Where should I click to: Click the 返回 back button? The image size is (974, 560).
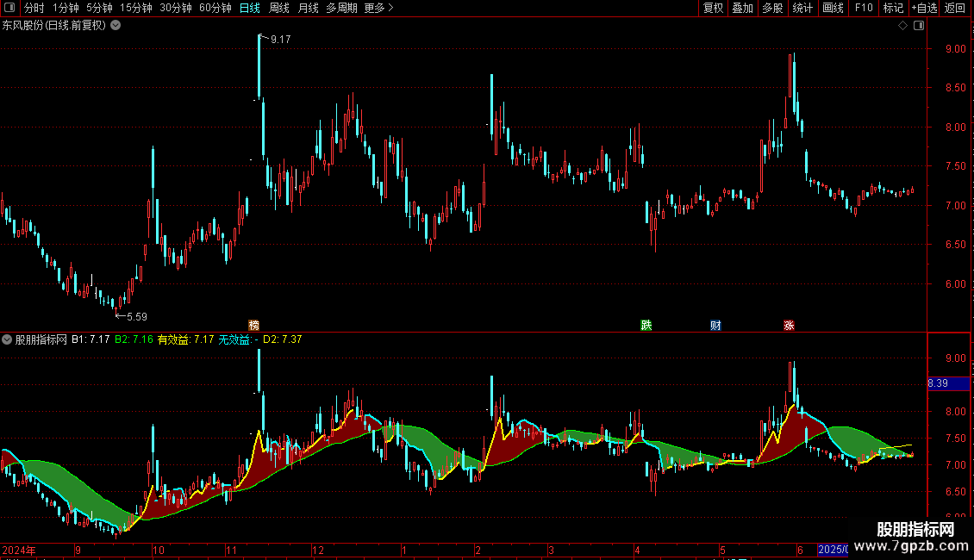click(955, 8)
